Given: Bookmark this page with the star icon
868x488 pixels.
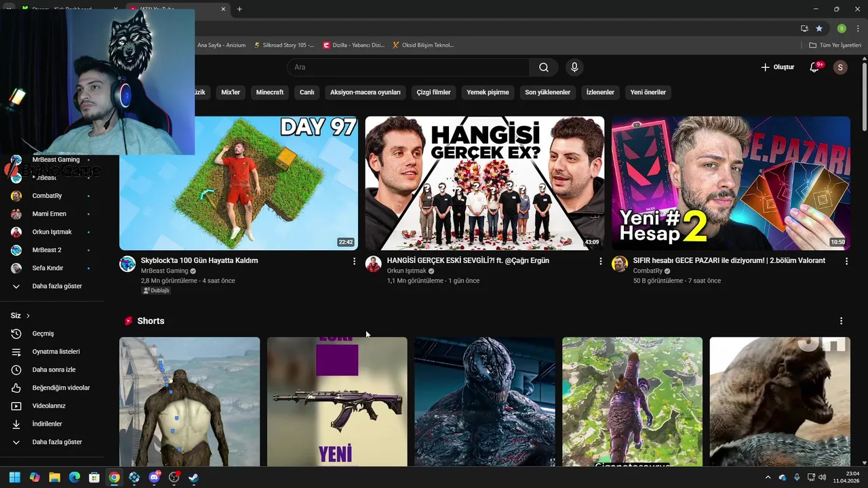Looking at the screenshot, I should 819,28.
